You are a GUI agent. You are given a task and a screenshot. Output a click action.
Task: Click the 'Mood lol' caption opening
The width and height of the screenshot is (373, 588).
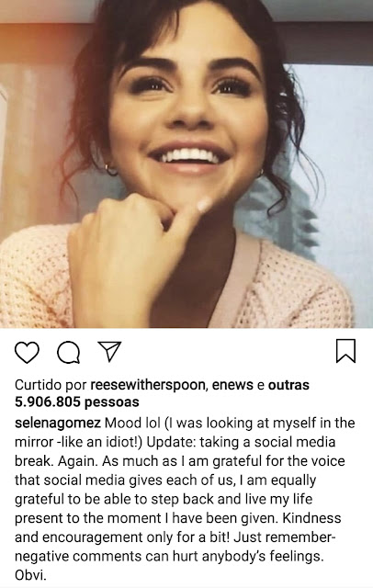[132, 423]
